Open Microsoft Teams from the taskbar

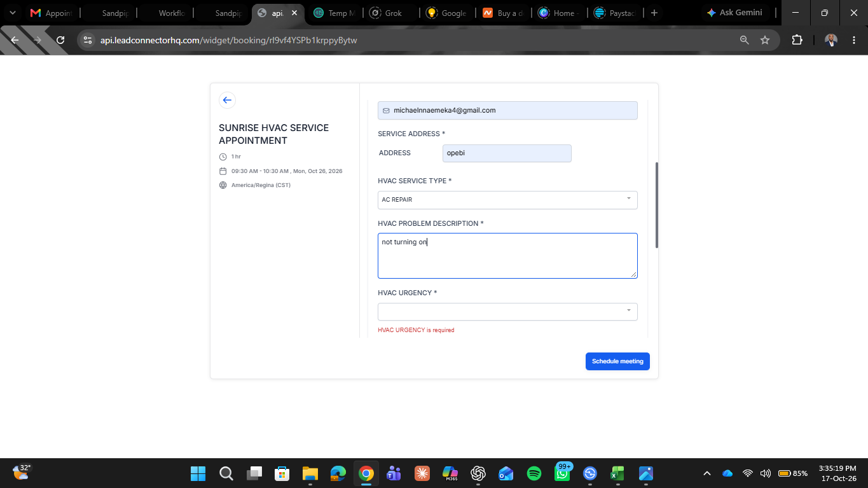(x=394, y=473)
